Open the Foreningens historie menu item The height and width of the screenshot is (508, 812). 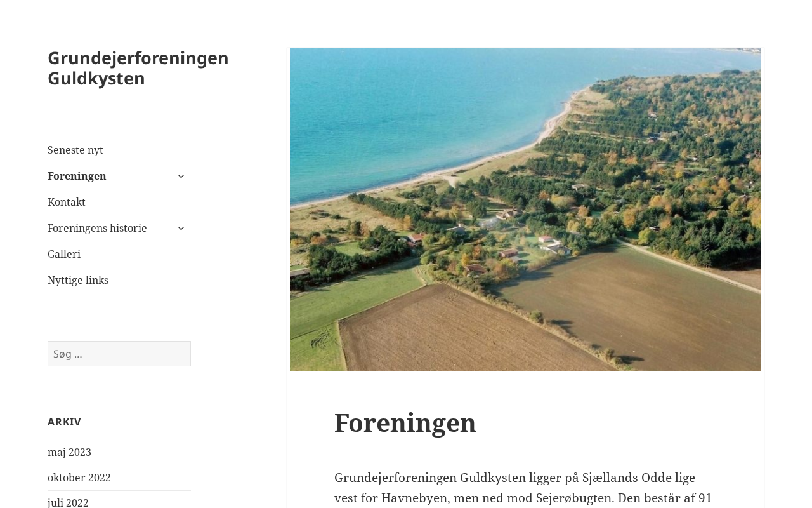tap(97, 228)
